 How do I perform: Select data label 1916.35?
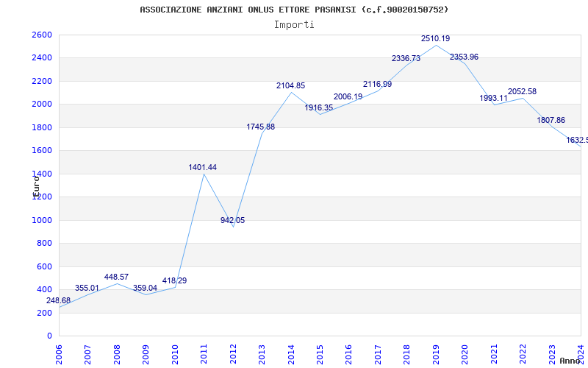click(319, 107)
